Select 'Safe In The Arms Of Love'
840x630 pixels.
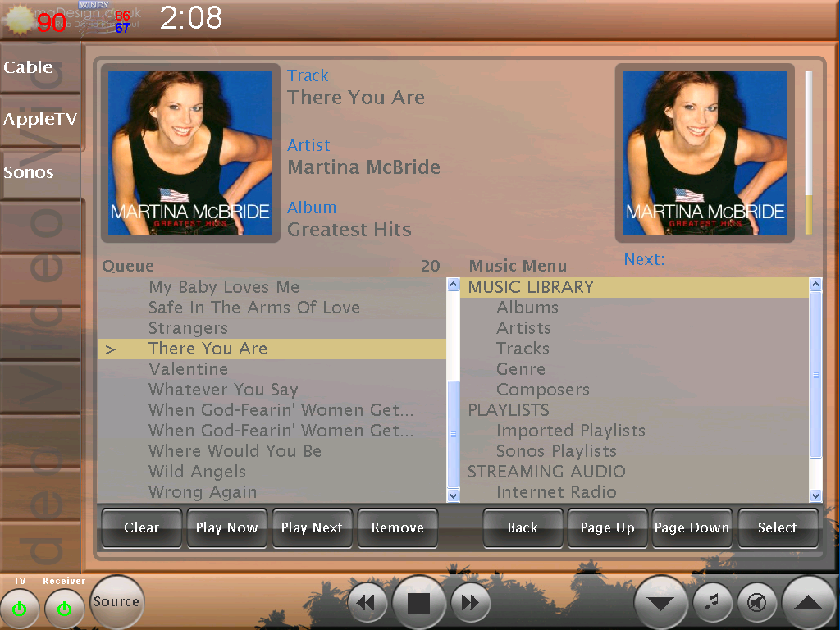[x=272, y=308]
